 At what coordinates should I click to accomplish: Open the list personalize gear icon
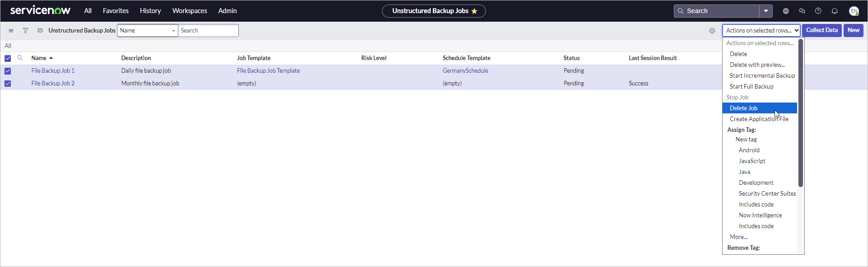[712, 31]
